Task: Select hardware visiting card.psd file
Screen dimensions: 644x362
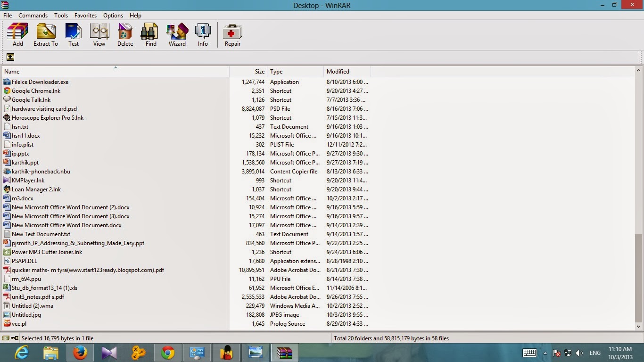Action: (44, 109)
